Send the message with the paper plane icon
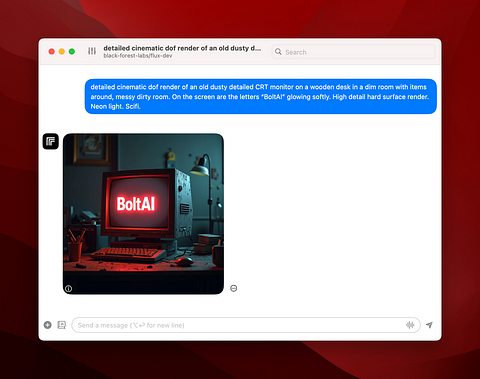This screenshot has width=480, height=379. point(429,325)
